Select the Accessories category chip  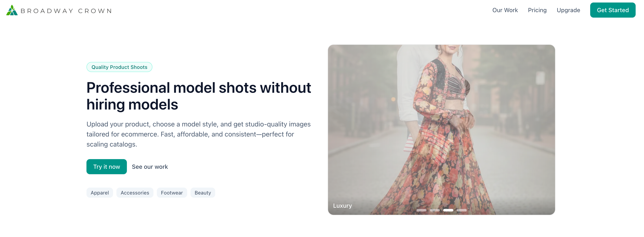135,192
